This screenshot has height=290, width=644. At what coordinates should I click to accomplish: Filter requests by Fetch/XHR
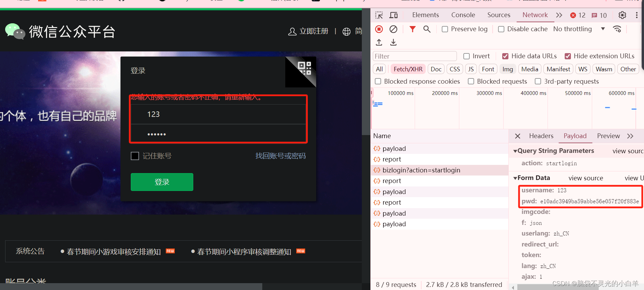coord(408,69)
